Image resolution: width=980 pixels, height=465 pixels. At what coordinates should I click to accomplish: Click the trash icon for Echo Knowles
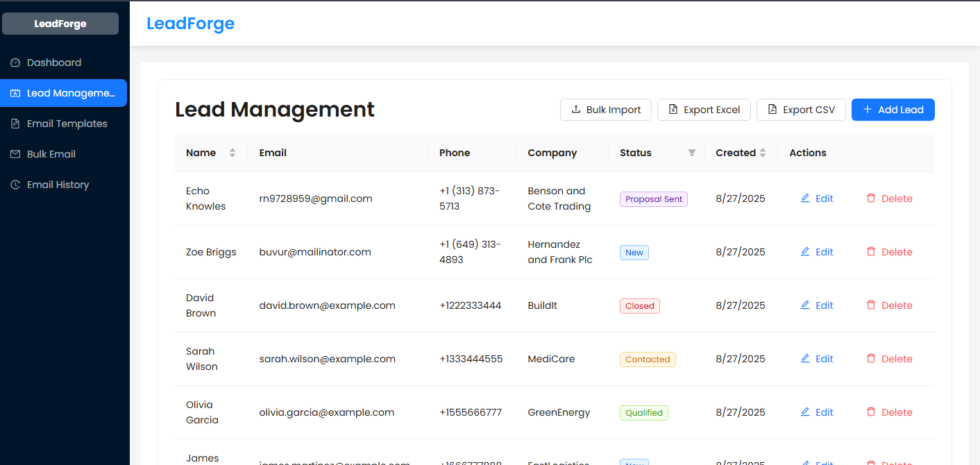(x=871, y=198)
